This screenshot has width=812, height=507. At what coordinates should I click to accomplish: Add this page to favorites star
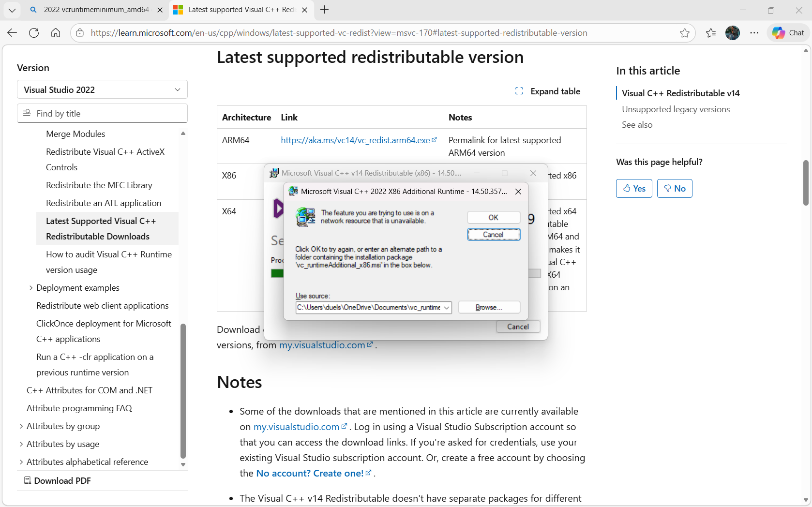coord(684,33)
